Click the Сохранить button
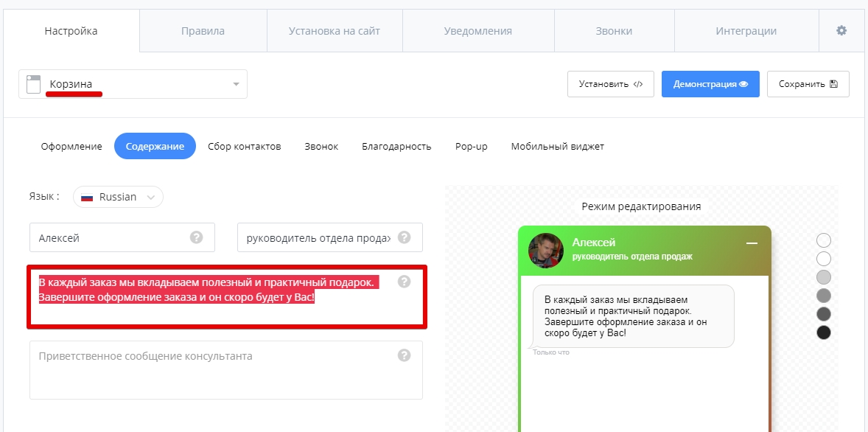 click(808, 84)
